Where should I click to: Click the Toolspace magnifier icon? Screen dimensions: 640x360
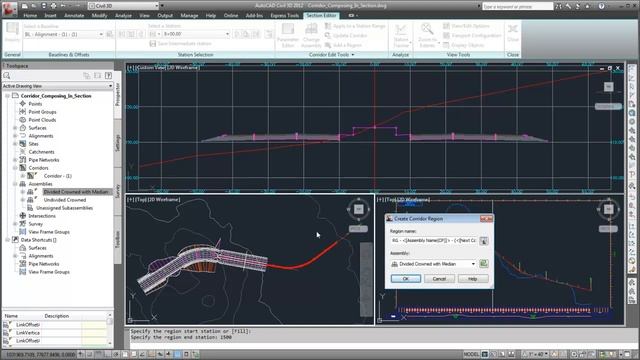coord(7,76)
